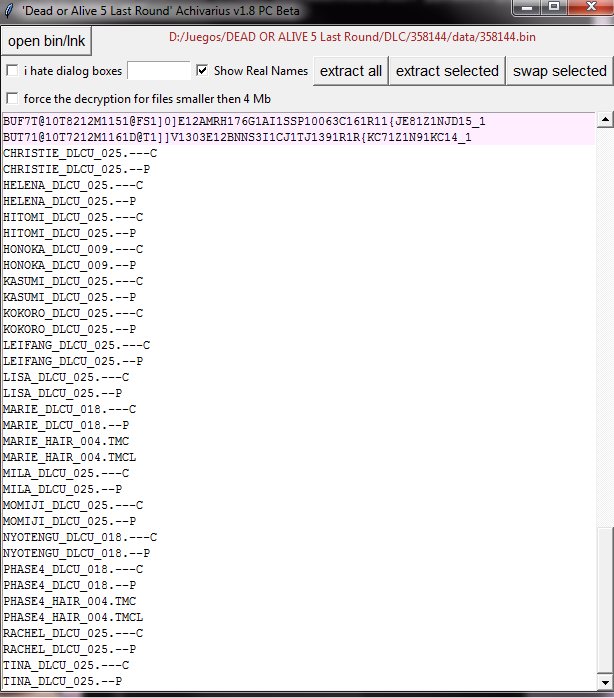Select the BUT71@10T7212M1161D entry
This screenshot has width=614, height=698.
point(298,137)
